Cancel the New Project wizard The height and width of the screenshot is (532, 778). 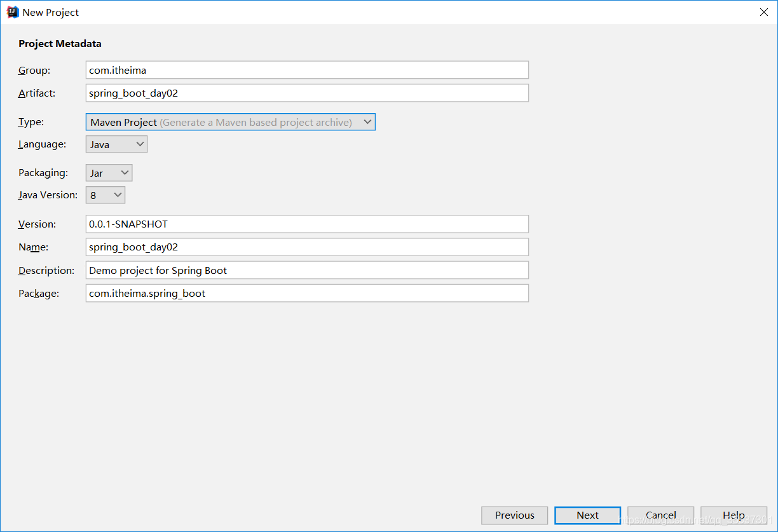point(660,515)
